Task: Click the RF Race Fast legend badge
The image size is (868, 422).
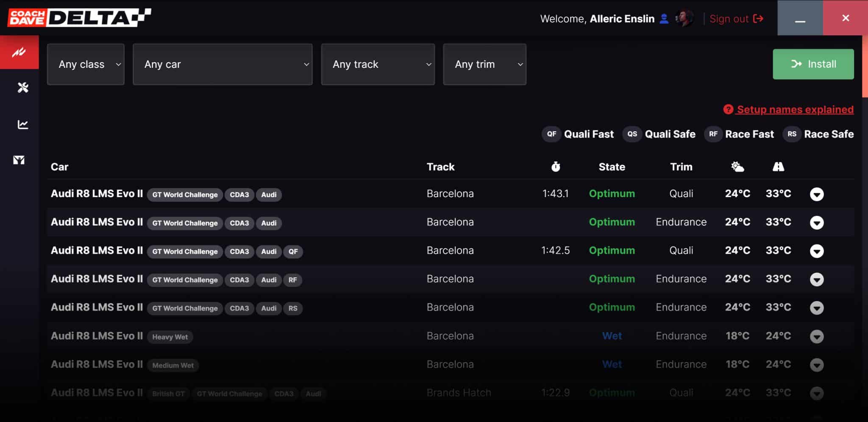Action: pyautogui.click(x=713, y=134)
